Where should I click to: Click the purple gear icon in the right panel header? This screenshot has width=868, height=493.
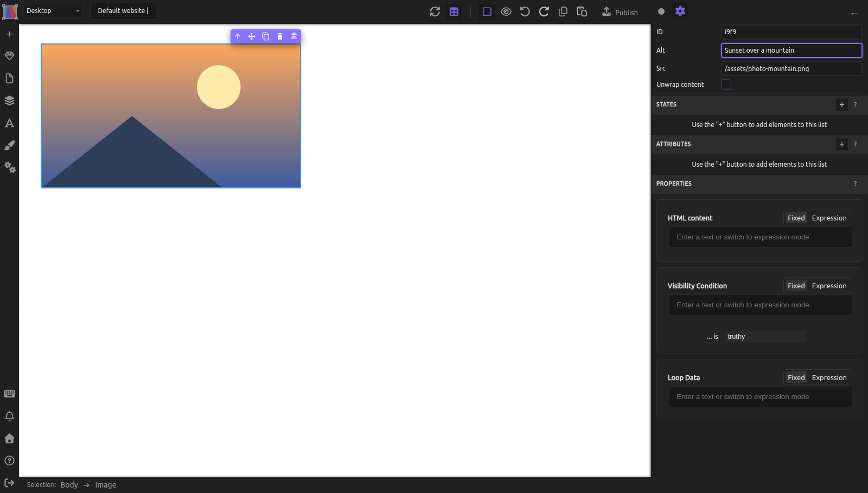[680, 11]
